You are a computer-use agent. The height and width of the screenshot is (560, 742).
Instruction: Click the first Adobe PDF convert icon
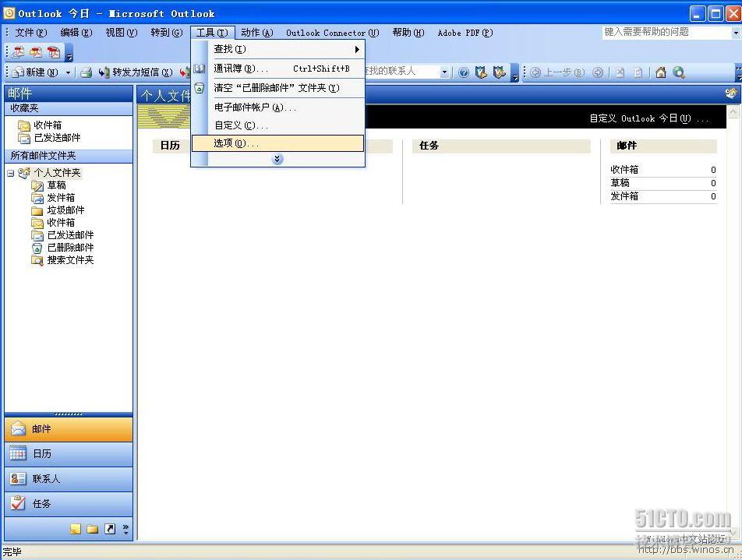pyautogui.click(x=19, y=52)
